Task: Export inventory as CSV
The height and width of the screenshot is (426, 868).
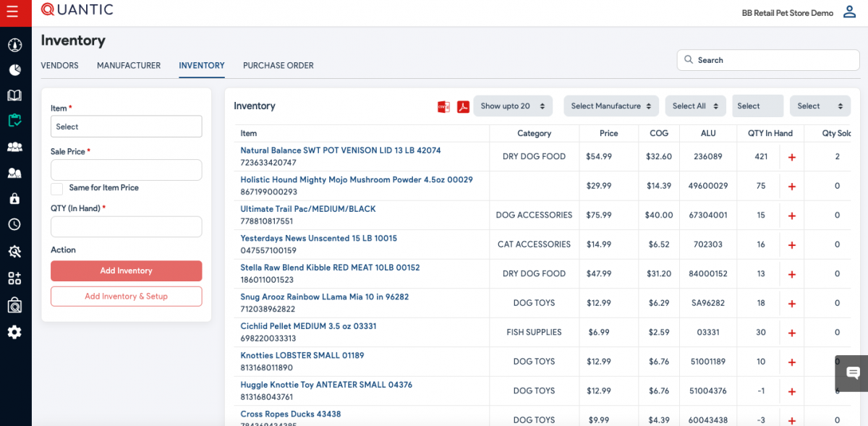Action: pos(443,107)
